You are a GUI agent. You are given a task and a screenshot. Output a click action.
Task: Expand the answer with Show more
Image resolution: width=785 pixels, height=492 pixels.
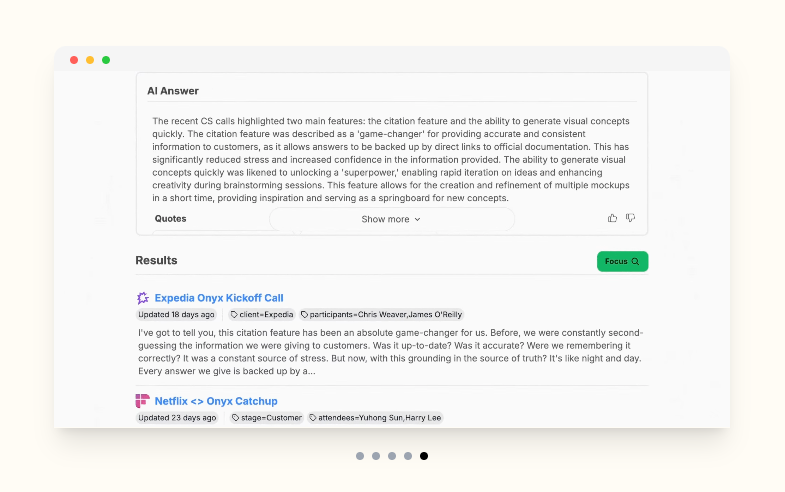(x=391, y=219)
